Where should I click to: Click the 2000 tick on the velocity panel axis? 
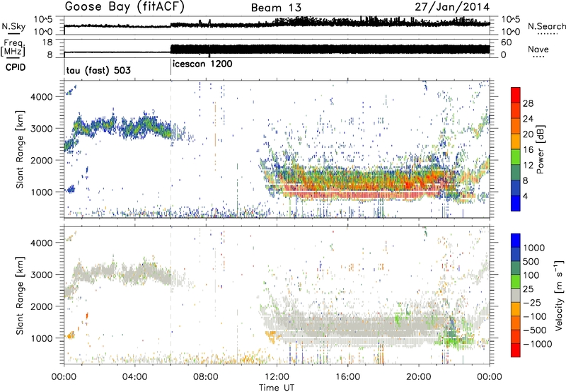pyautogui.click(x=41, y=306)
